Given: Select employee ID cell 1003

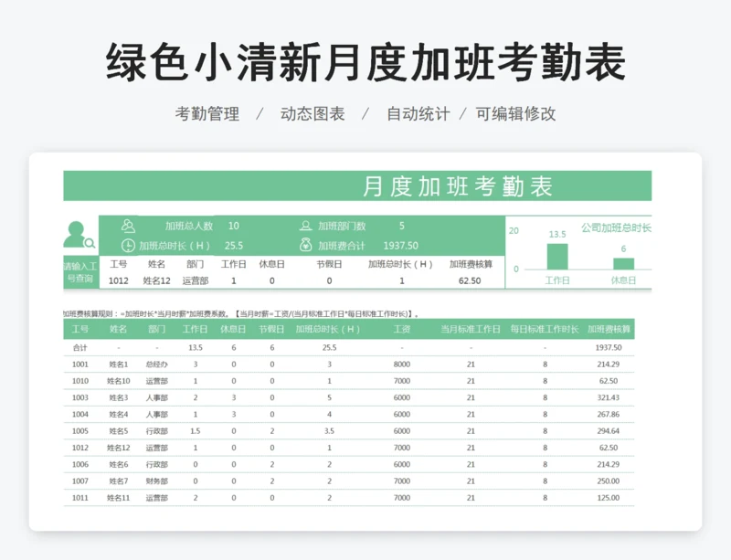Looking at the screenshot, I should [80, 397].
